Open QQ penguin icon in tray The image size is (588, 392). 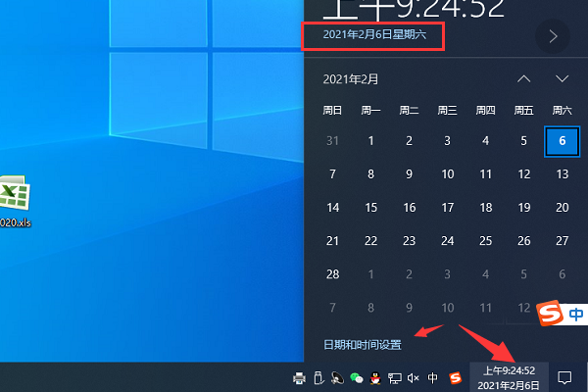click(375, 378)
